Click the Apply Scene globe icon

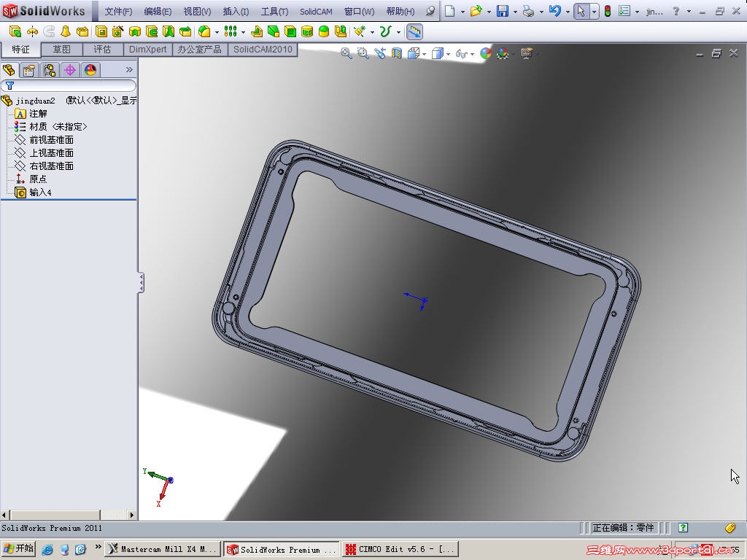point(485,53)
